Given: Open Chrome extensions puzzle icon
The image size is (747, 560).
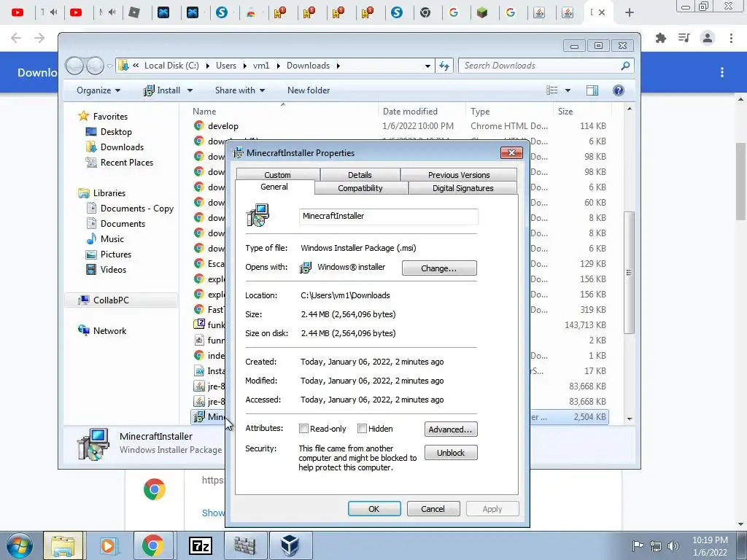Looking at the screenshot, I should (x=660, y=38).
